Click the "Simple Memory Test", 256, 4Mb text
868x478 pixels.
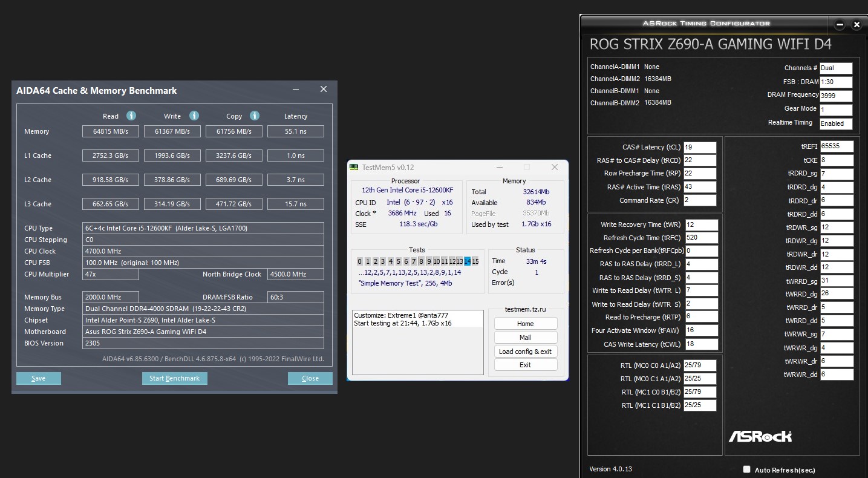point(405,283)
